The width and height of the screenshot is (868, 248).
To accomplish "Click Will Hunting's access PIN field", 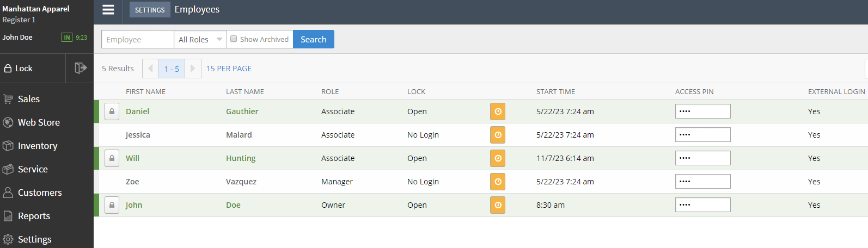I will click(702, 158).
